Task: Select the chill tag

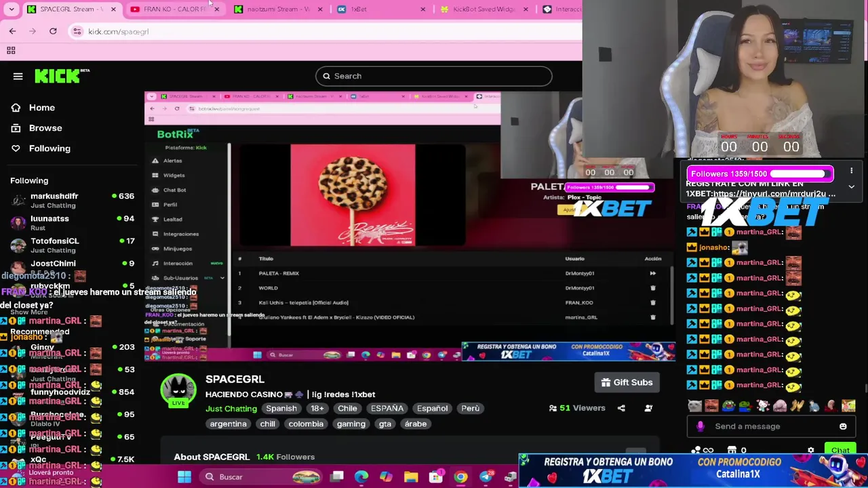Action: tap(268, 424)
